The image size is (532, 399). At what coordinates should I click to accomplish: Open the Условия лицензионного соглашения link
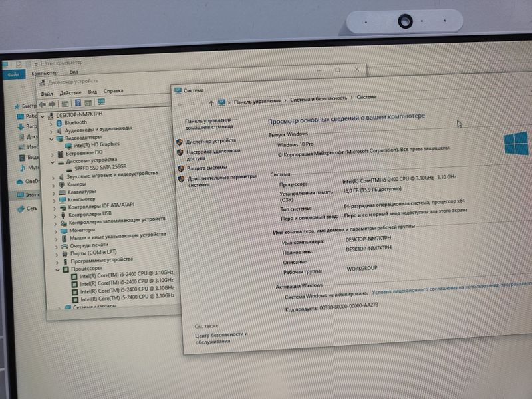tap(452, 287)
